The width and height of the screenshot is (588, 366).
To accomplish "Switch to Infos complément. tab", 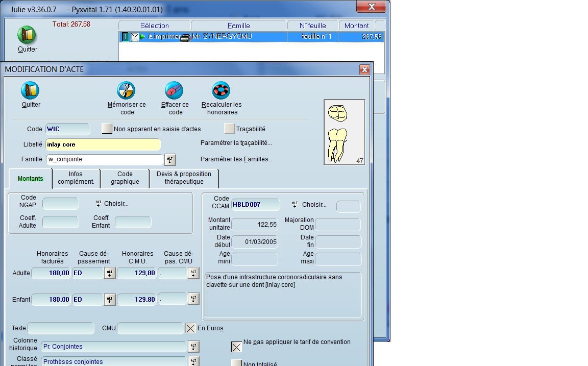I will [76, 178].
